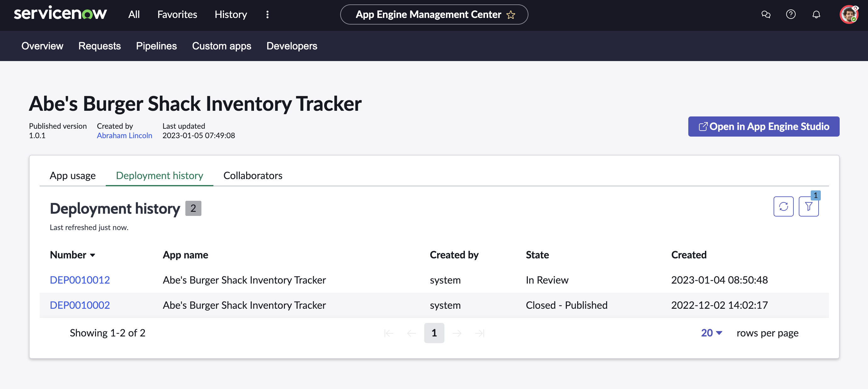Open deployment record DEP0010002

80,305
